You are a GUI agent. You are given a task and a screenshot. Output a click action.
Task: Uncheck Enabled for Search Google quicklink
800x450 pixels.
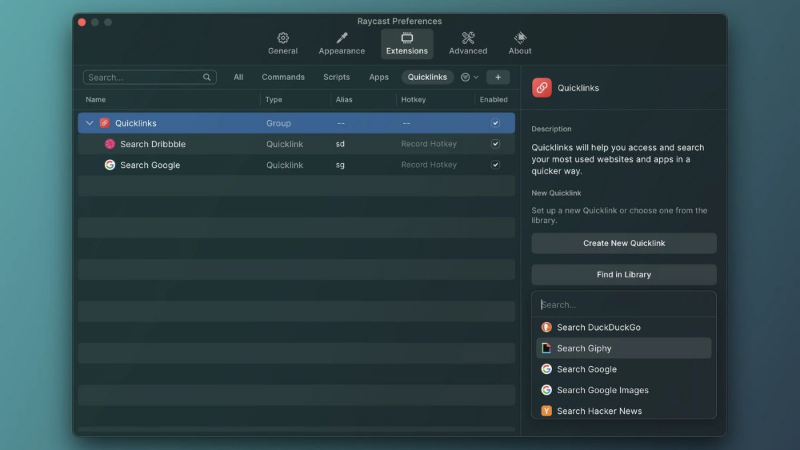click(495, 165)
